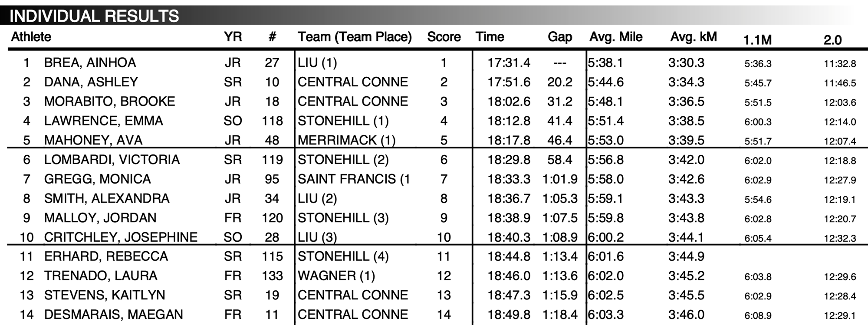Click MALLOY, JORDAN athlete name
The width and height of the screenshot is (868, 325).
(100, 218)
